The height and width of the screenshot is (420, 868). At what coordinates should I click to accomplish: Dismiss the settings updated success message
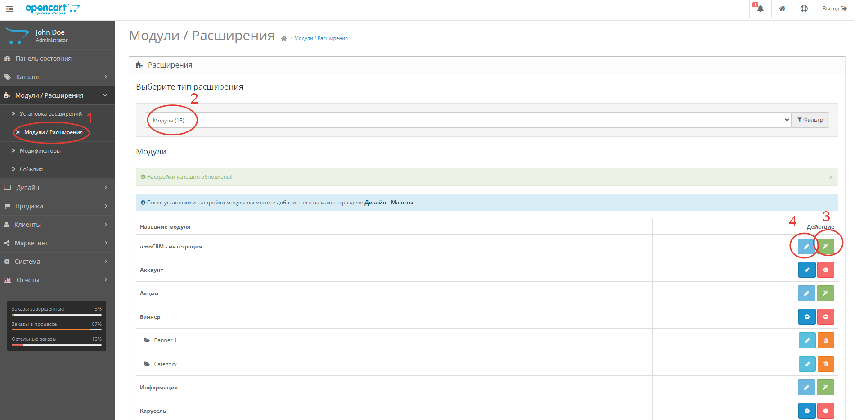(831, 177)
